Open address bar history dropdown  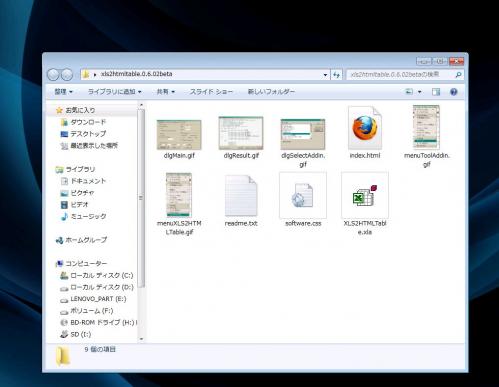(x=325, y=75)
